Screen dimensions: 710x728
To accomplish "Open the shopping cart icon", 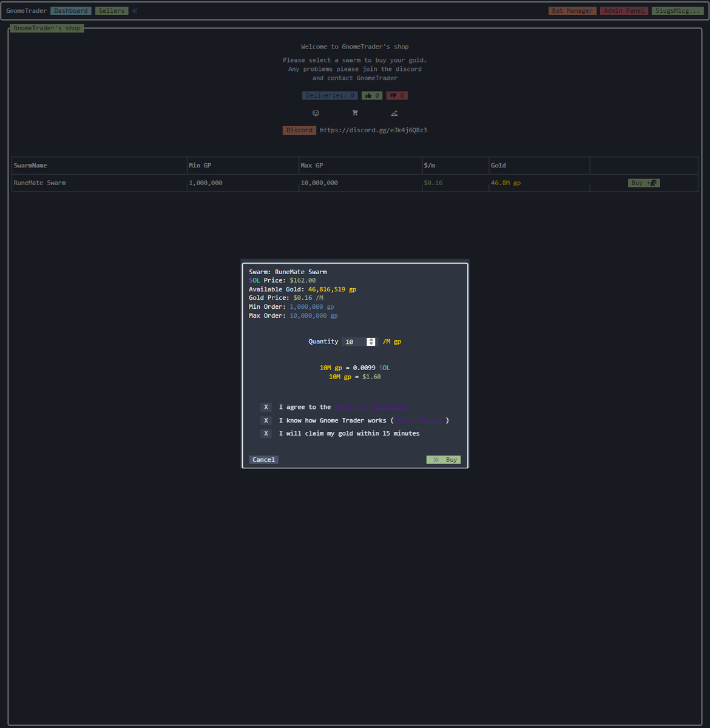I will pos(355,113).
